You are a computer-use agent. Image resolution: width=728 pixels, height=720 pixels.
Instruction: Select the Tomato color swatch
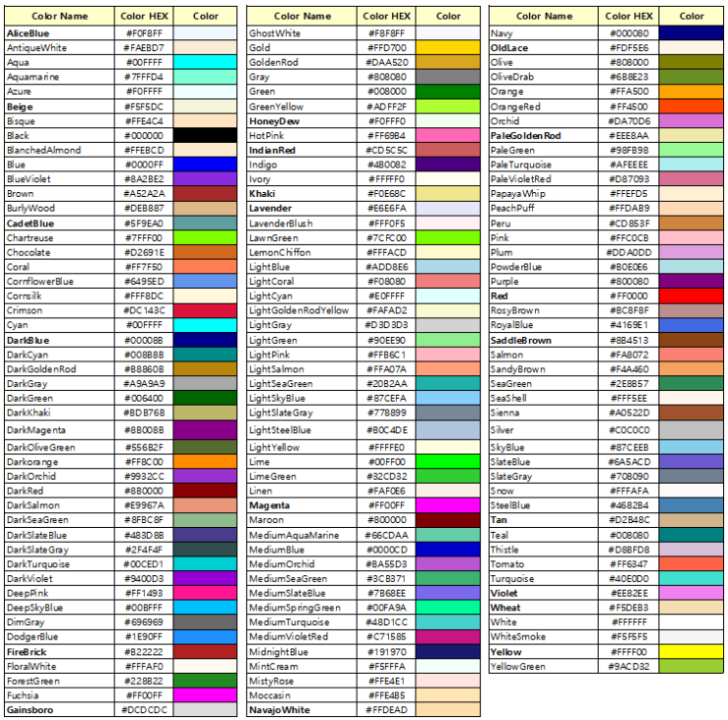(x=692, y=563)
